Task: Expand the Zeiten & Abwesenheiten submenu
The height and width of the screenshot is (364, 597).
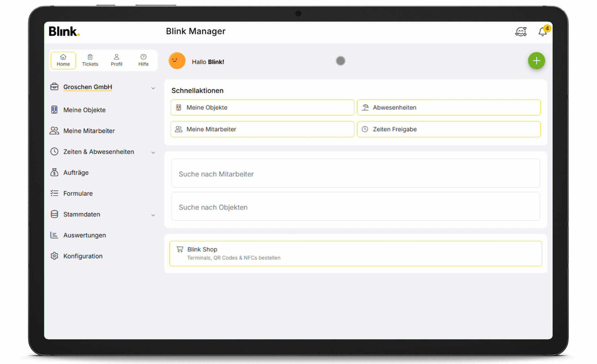Action: [153, 152]
